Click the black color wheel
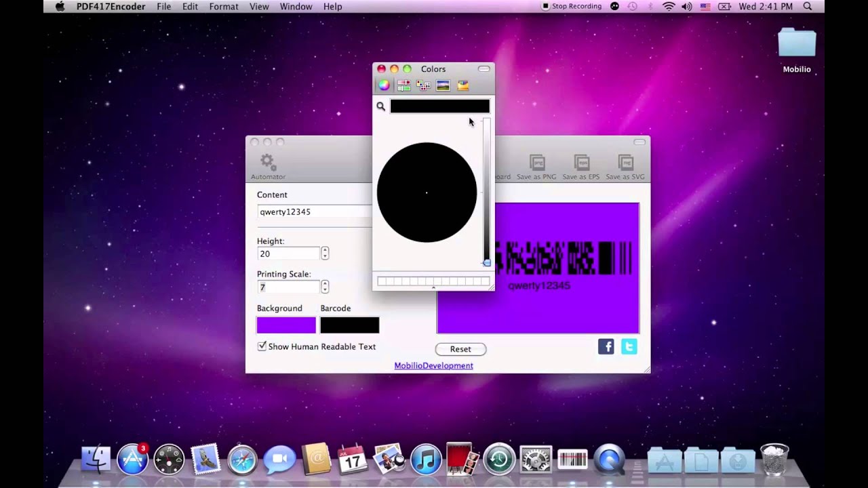The image size is (868, 488). point(427,192)
